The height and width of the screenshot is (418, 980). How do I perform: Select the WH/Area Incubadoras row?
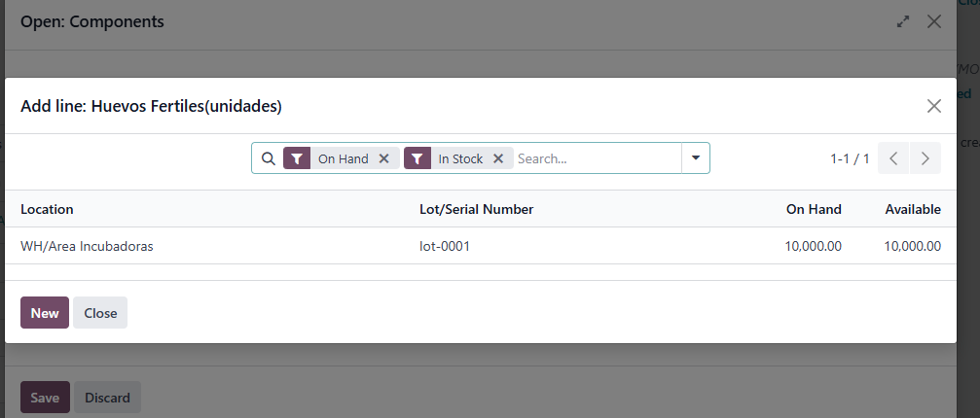pos(481,246)
